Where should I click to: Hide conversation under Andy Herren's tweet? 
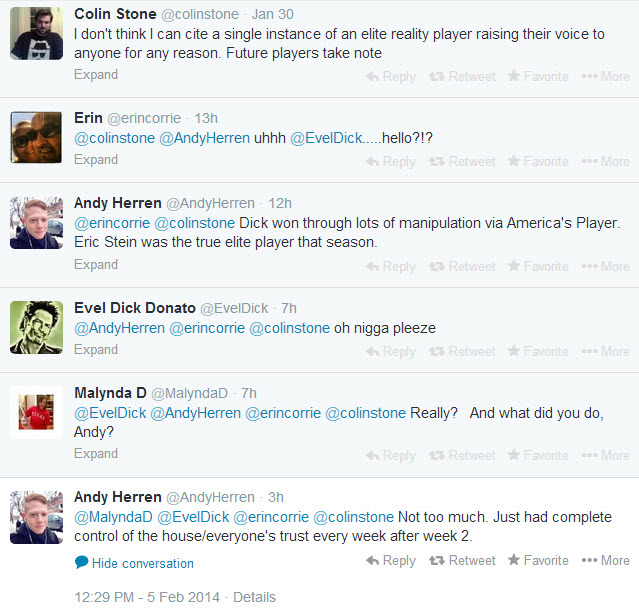134,563
